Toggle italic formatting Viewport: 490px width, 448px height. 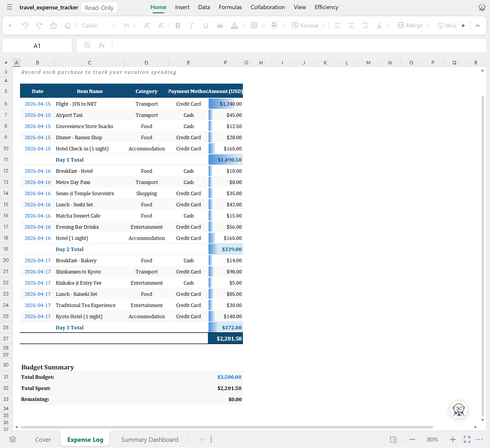point(191,26)
